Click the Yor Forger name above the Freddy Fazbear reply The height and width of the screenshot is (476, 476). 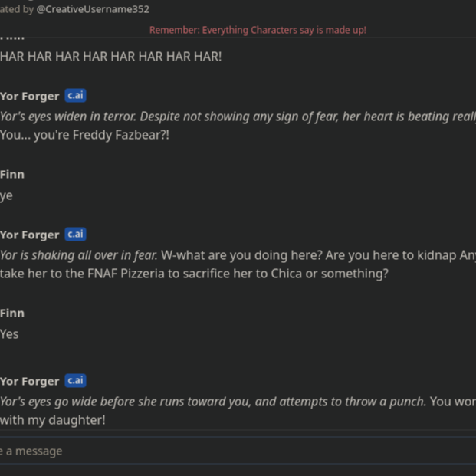pyautogui.click(x=30, y=97)
